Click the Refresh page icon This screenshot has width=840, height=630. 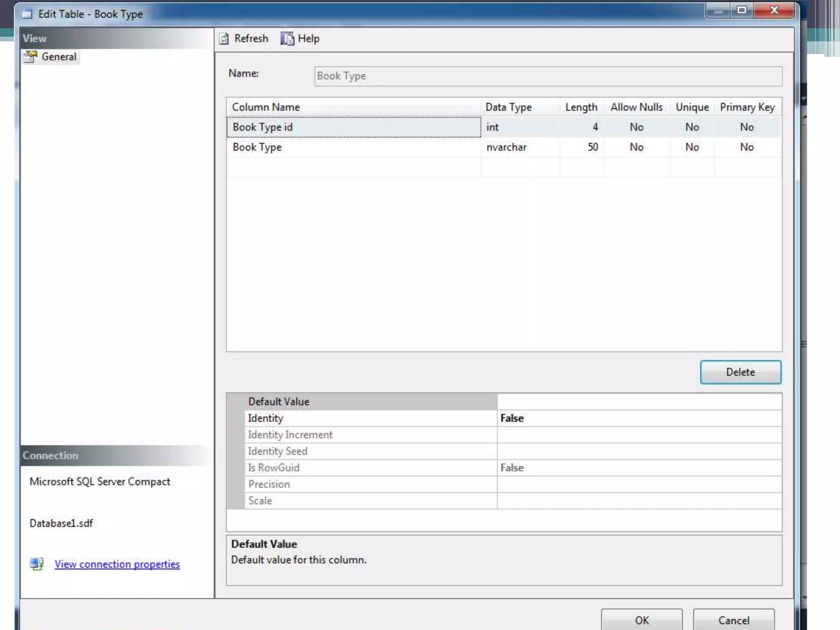tap(224, 39)
